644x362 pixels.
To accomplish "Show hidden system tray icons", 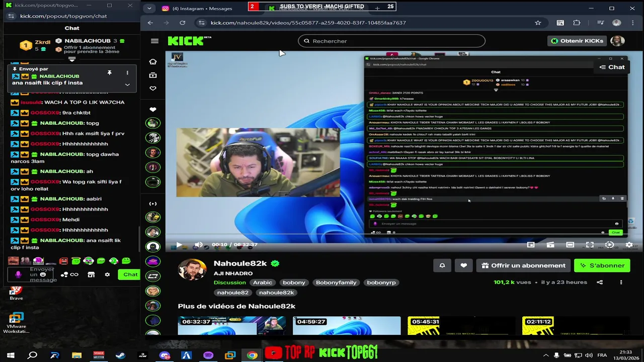I will click(x=546, y=355).
